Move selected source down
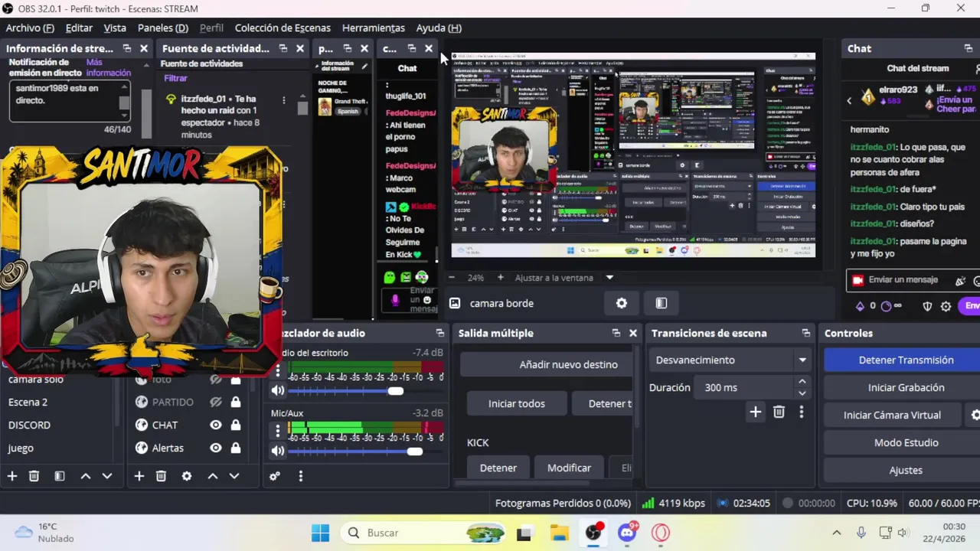 (234, 476)
